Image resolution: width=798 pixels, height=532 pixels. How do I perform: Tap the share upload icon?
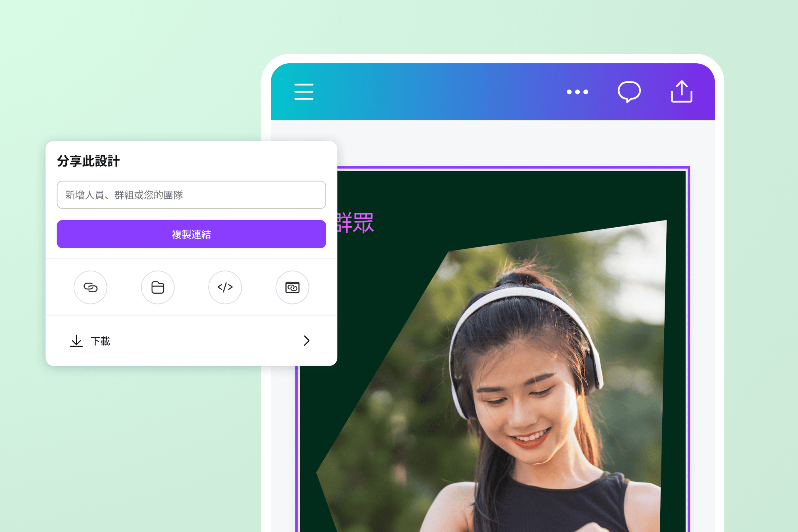click(x=681, y=91)
